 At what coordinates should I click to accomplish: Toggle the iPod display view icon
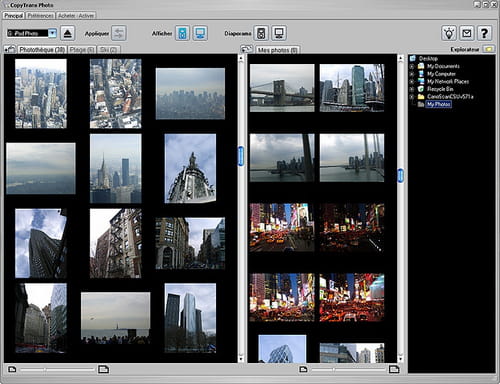point(182,33)
